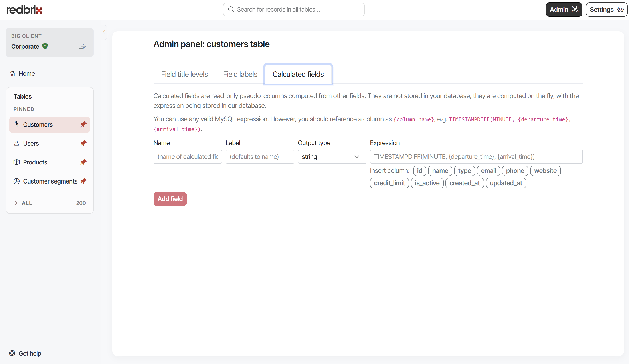Unpin the Users table
629x364 pixels.
(x=83, y=143)
